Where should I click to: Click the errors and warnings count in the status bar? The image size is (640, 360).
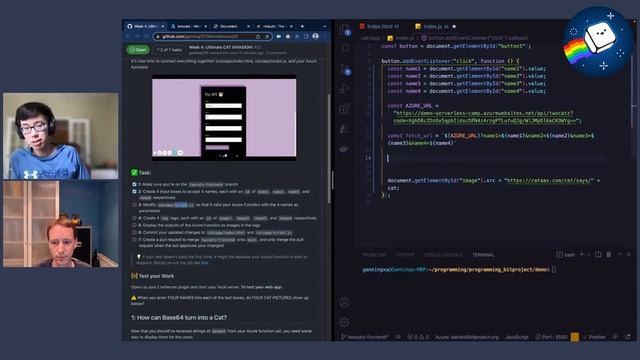pos(418,337)
